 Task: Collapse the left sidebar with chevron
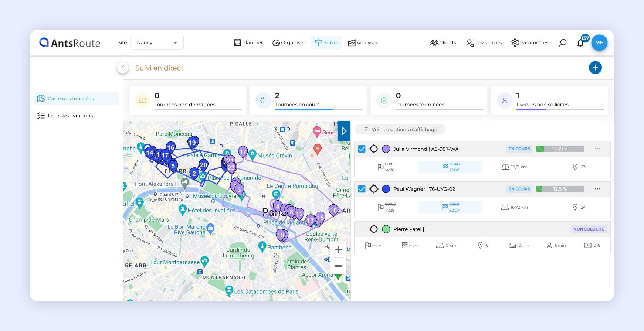pyautogui.click(x=123, y=68)
